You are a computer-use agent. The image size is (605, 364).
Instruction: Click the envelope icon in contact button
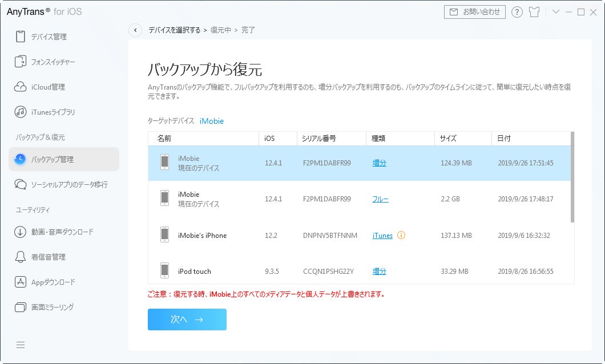click(x=454, y=12)
